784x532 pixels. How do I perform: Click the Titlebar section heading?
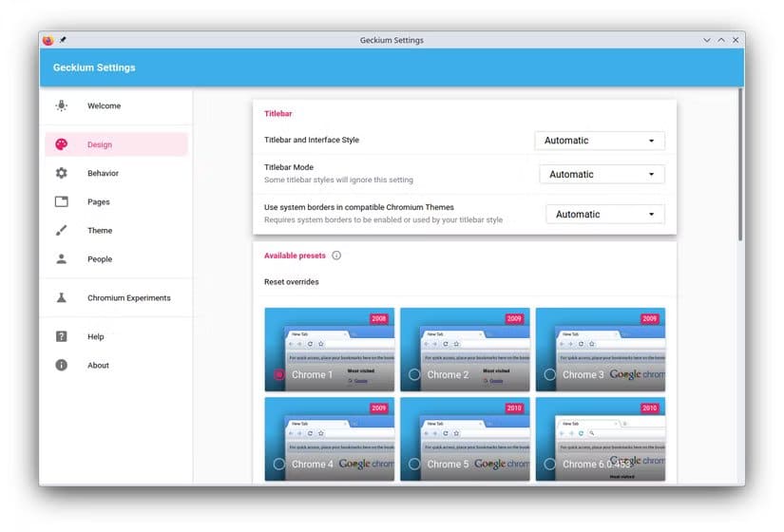278,113
